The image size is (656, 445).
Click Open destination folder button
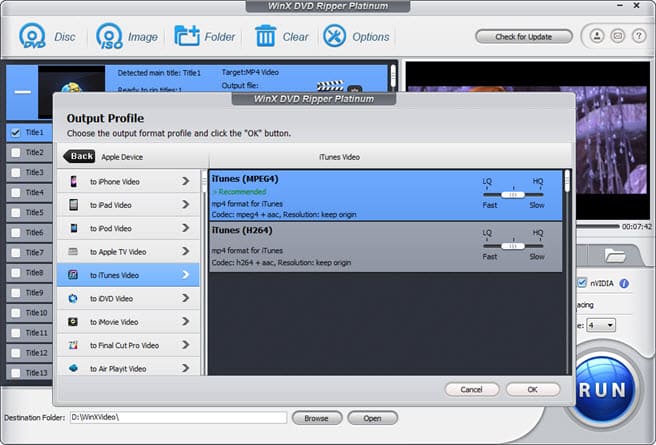tap(372, 418)
